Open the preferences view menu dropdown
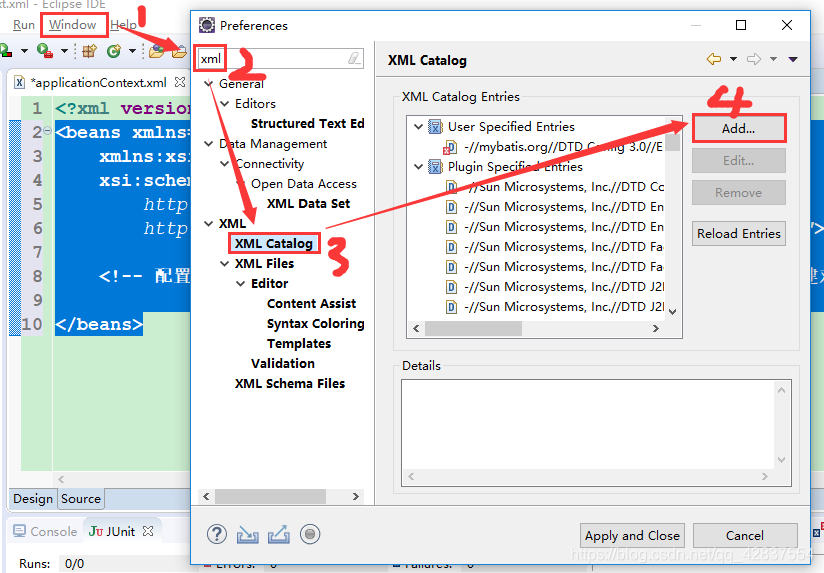Viewport: 824px width, 573px height. pos(793,59)
